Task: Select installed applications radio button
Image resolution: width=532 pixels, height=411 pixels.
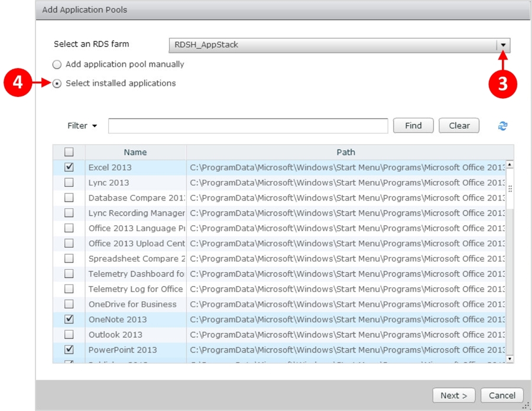Action: coord(57,83)
